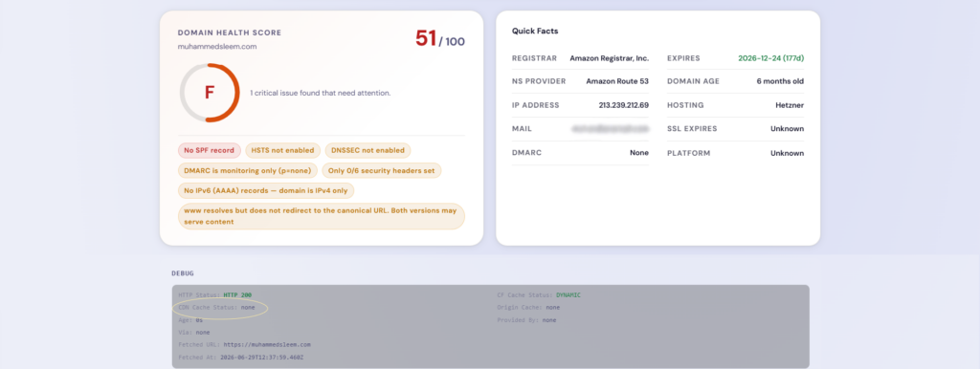980x369 pixels.
Task: Select the IP address 213.239.212.69
Action: pyautogui.click(x=624, y=105)
